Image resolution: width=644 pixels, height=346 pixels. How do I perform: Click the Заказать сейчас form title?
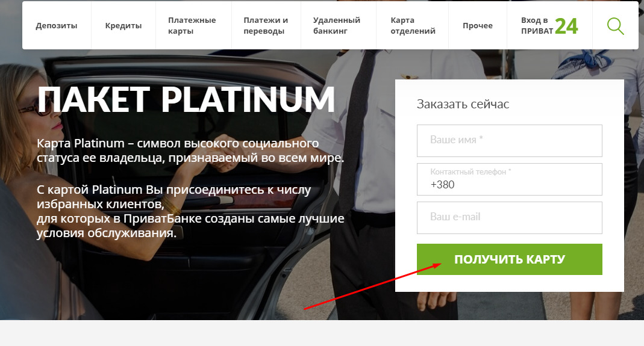(x=463, y=104)
